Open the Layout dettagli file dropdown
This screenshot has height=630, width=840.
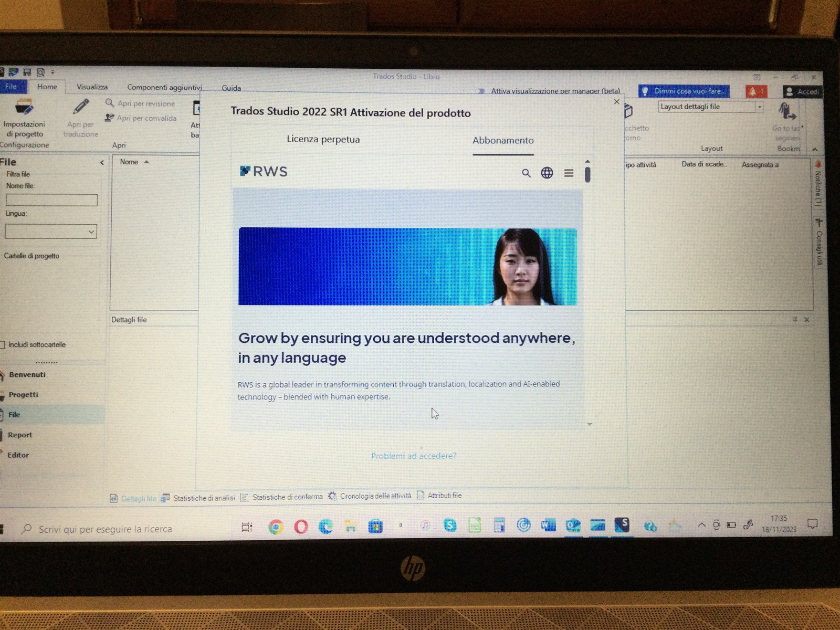coord(759,107)
